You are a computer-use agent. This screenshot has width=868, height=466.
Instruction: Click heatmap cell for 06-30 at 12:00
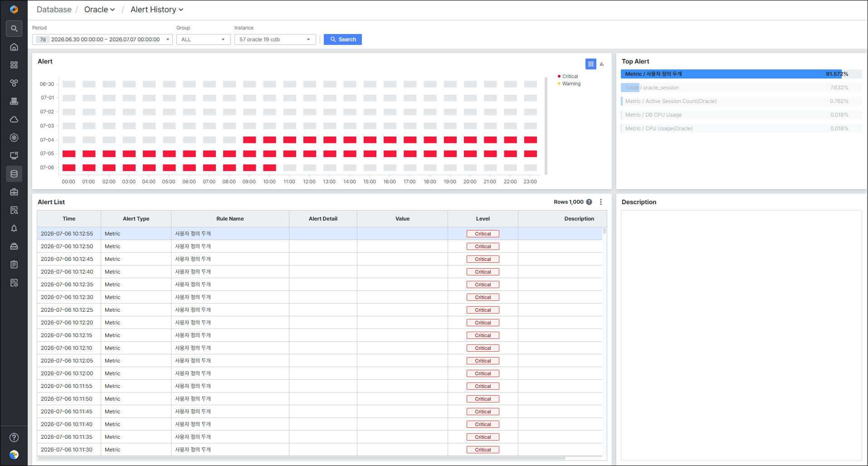click(x=310, y=84)
